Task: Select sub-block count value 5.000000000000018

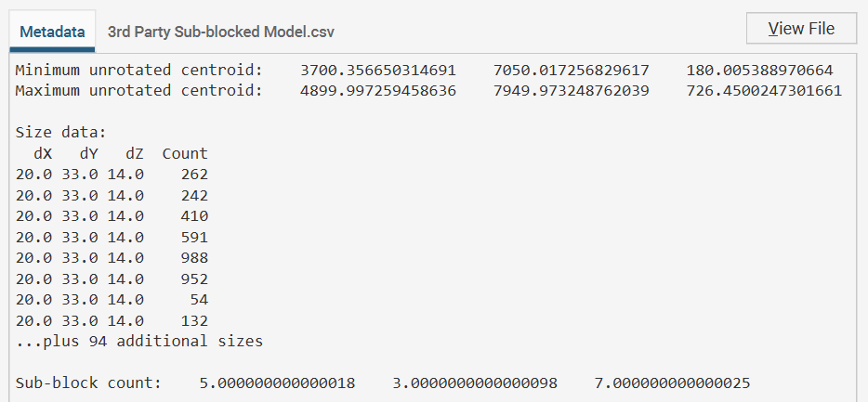Action: (x=277, y=383)
